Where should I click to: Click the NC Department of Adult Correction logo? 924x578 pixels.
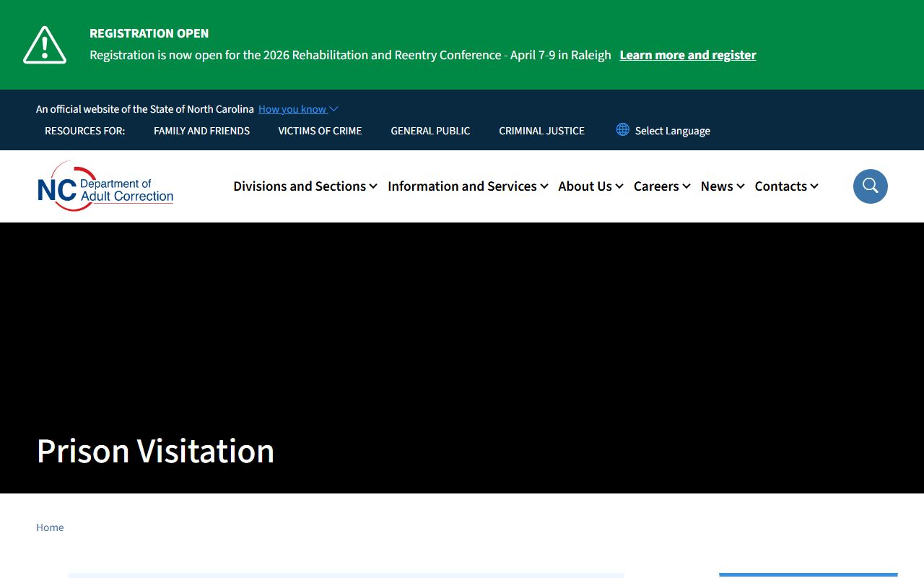click(x=105, y=186)
